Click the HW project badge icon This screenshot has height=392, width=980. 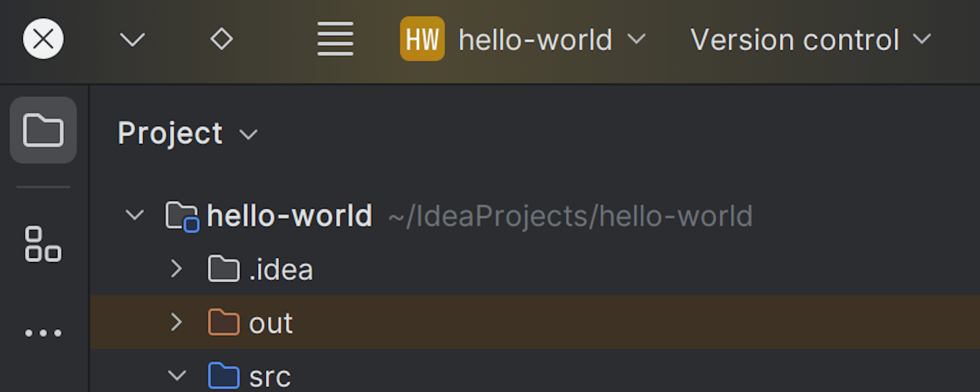pyautogui.click(x=422, y=39)
